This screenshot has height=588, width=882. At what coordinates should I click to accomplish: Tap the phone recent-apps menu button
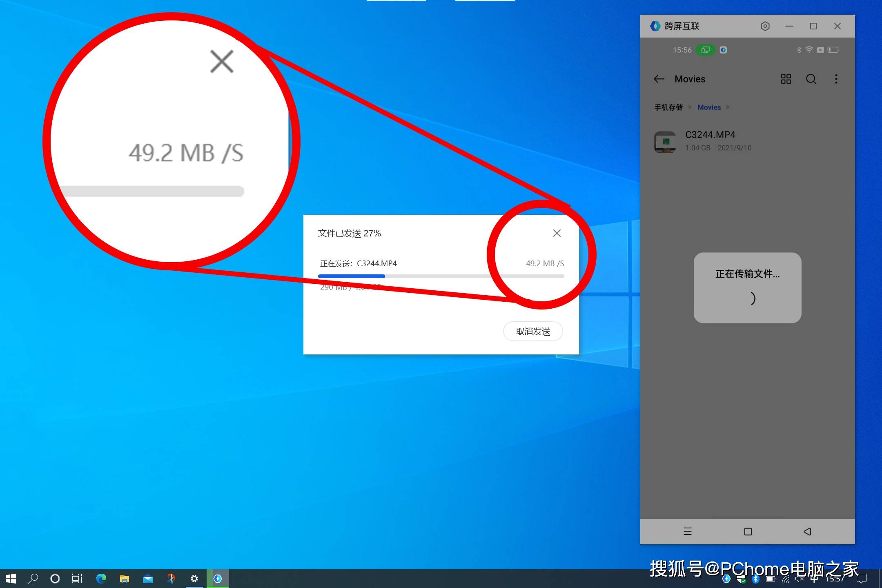pos(688,531)
